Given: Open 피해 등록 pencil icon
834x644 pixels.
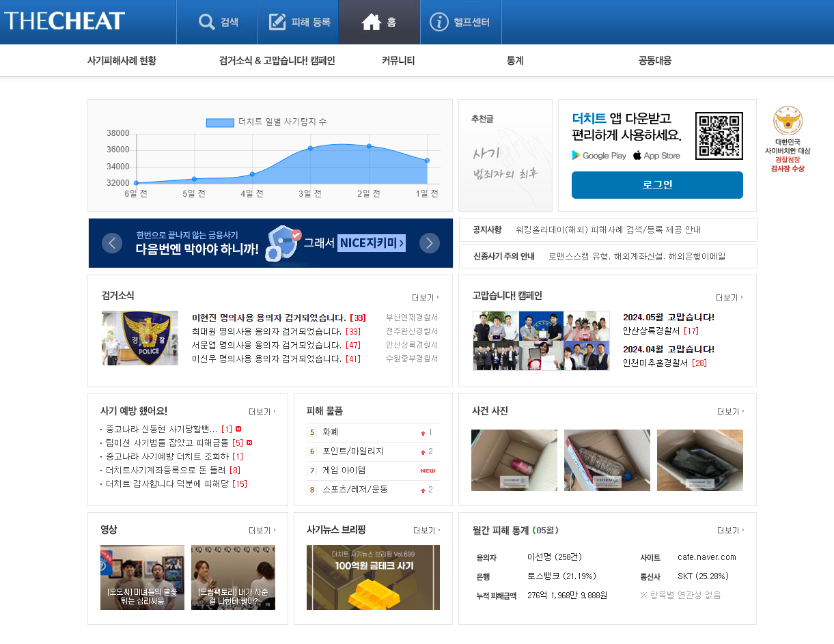Looking at the screenshot, I should [277, 22].
